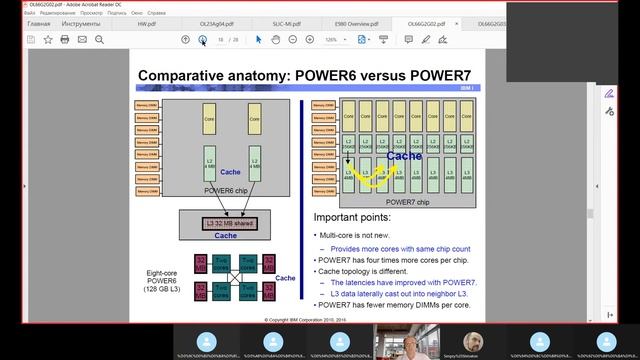Click the last participant avatar tile

click(607, 342)
